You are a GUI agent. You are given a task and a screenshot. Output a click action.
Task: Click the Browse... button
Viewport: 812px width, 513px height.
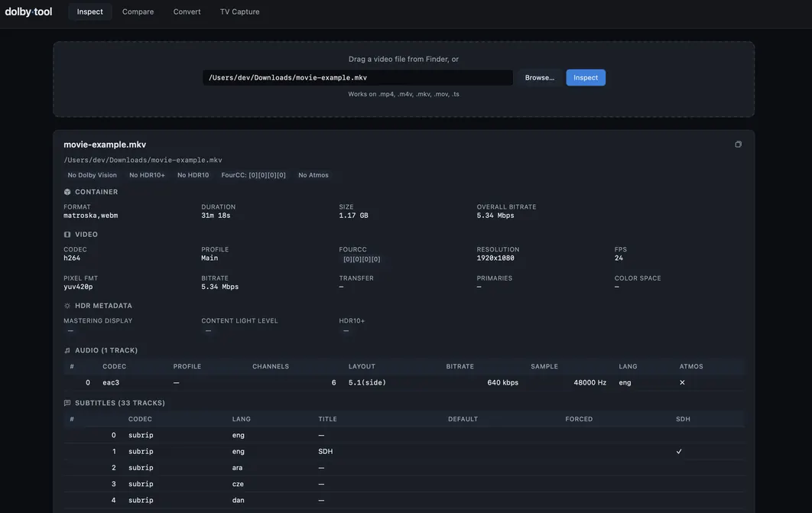coord(540,78)
